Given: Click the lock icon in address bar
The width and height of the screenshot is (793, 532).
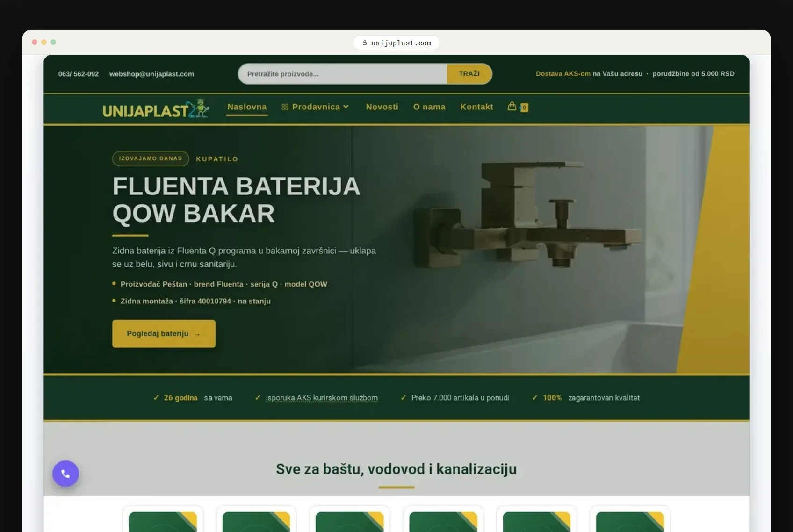Looking at the screenshot, I should pyautogui.click(x=365, y=43).
